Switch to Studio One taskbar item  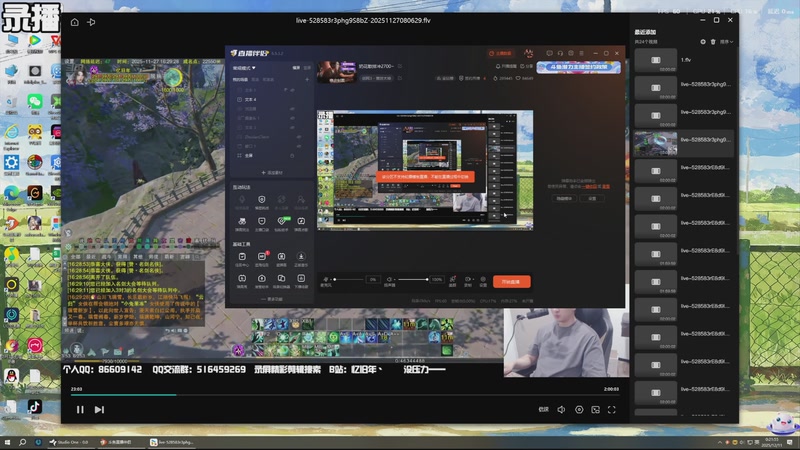pyautogui.click(x=69, y=442)
